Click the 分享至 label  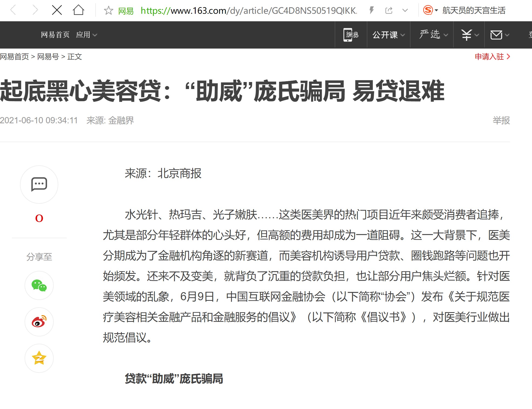[39, 257]
